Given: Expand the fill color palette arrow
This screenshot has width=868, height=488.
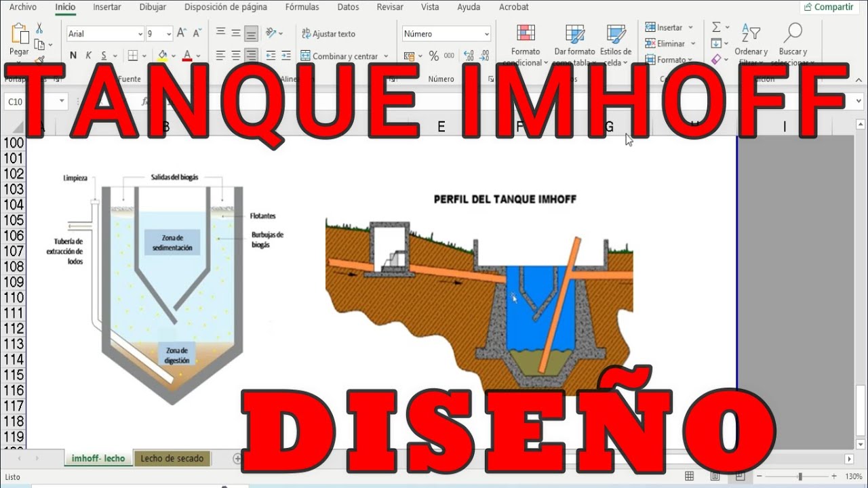Looking at the screenshot, I should (x=173, y=56).
